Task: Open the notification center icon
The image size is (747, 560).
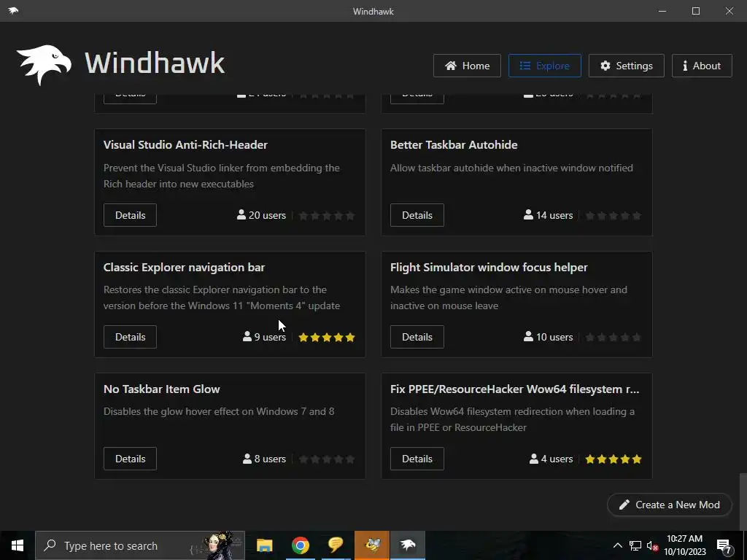Action: (x=724, y=546)
